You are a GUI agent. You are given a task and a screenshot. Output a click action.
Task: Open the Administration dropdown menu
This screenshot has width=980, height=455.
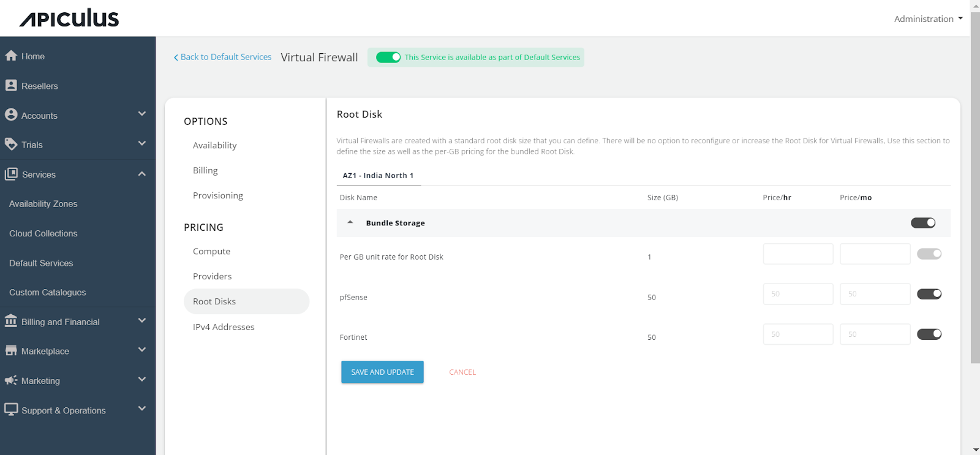tap(927, 19)
